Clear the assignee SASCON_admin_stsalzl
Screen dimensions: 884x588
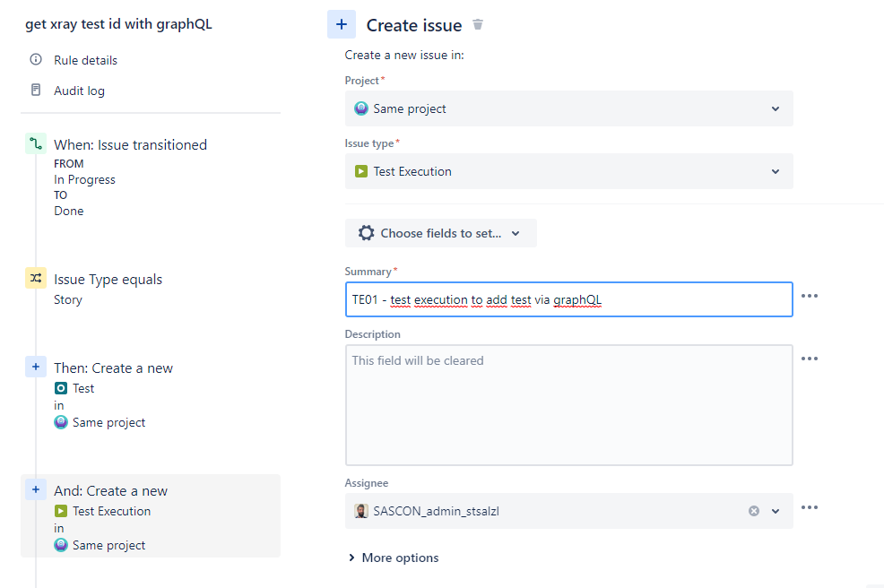(754, 511)
